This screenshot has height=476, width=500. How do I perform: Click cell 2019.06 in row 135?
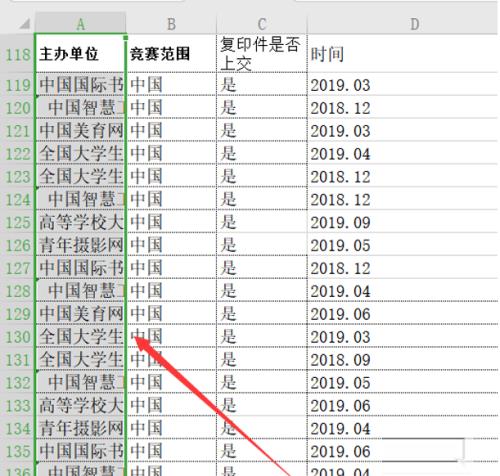coord(403,451)
